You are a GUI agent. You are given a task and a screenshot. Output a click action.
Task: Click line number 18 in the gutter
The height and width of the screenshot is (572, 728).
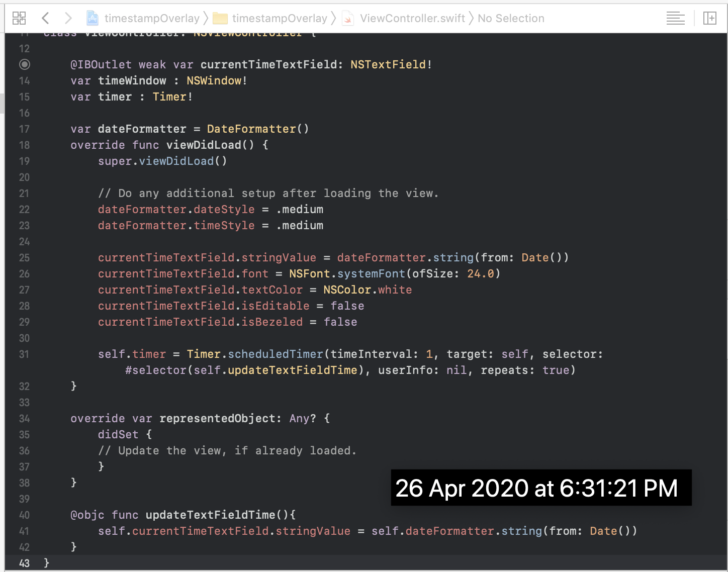pos(24,145)
